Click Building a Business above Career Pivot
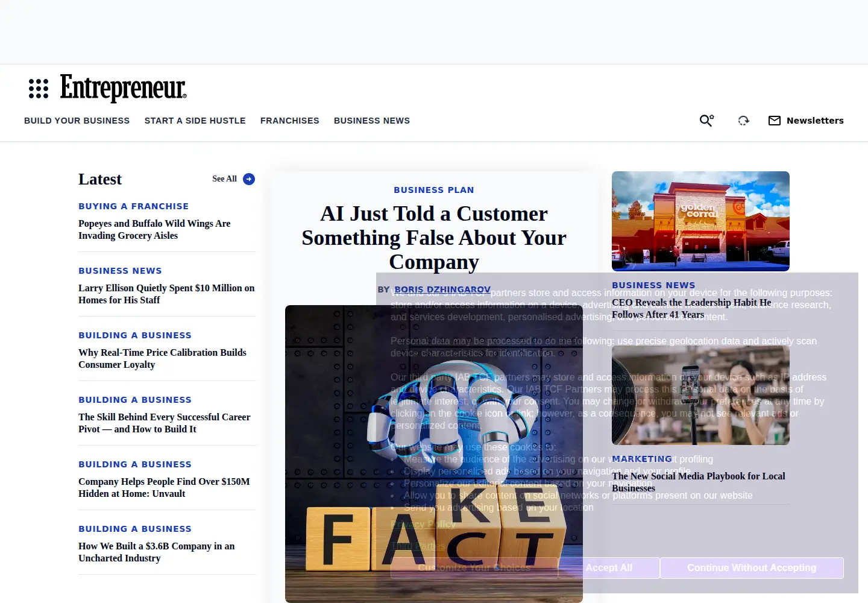Viewport: 868px width, 603px height. [135, 400]
